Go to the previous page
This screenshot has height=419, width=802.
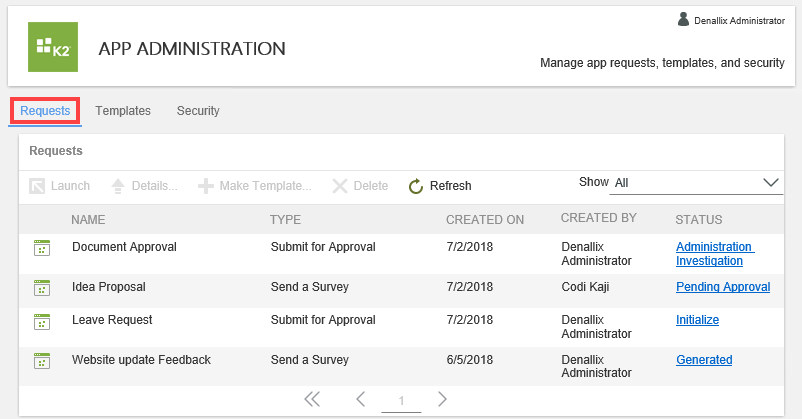tap(361, 400)
